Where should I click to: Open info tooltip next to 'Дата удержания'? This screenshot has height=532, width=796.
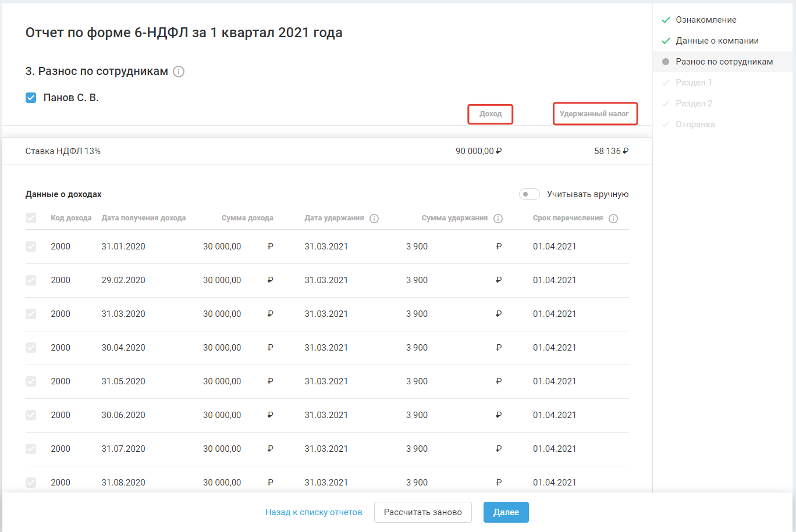(374, 219)
